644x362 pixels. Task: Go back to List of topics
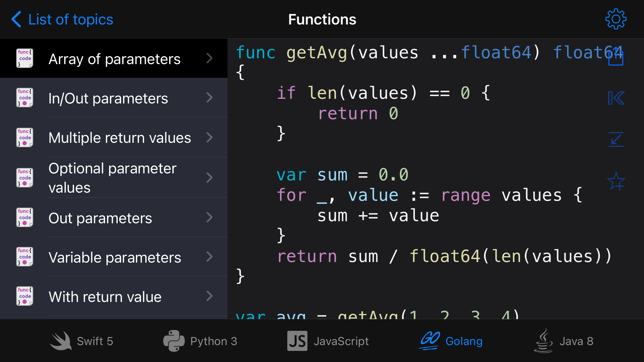coord(71,20)
